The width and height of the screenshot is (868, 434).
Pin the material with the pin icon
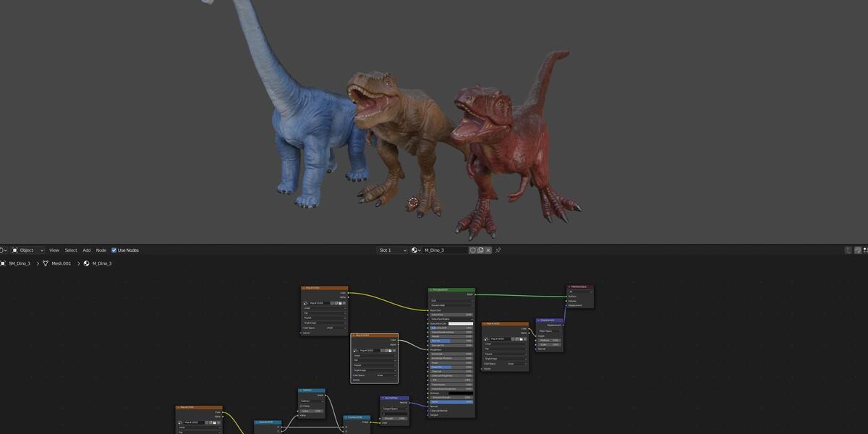(x=498, y=250)
